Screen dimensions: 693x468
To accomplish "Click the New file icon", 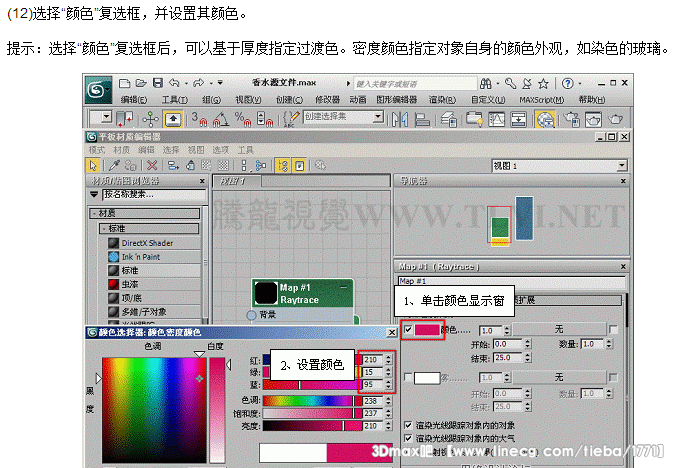I will point(125,83).
